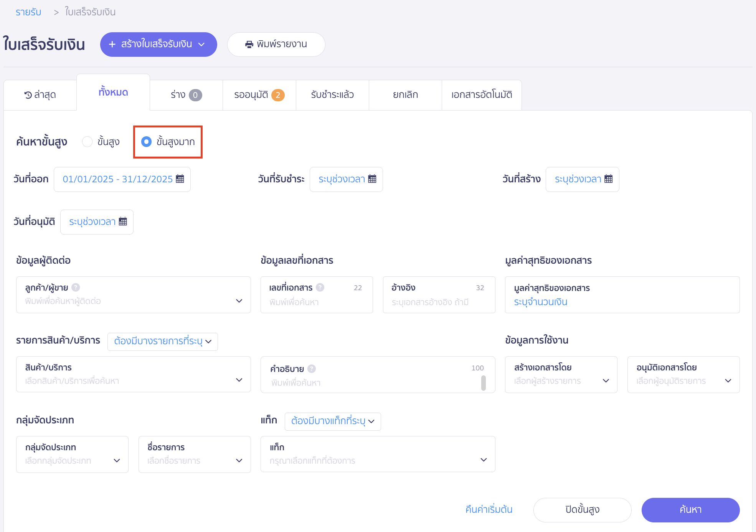This screenshot has width=756, height=532.
Task: Switch to the รับชำระแล้ว tab
Action: [x=332, y=95]
